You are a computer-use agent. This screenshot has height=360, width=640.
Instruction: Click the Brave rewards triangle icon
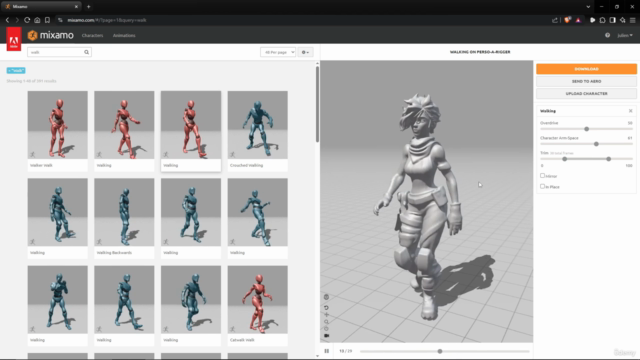pos(578,20)
